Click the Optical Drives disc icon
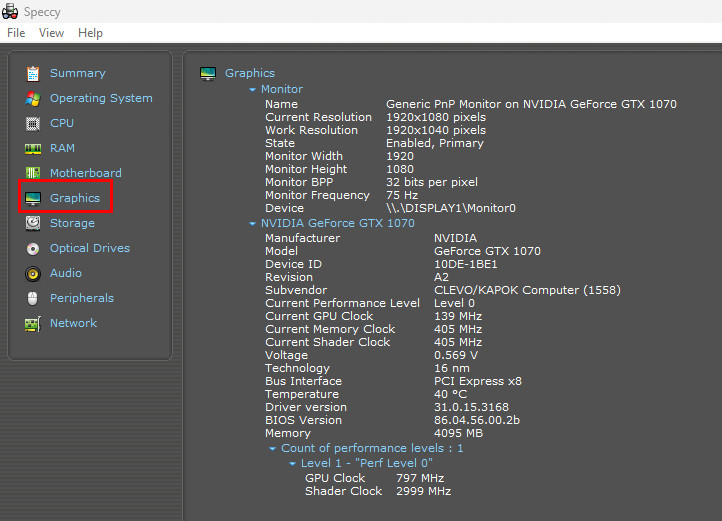This screenshot has height=521, width=722. [33, 249]
